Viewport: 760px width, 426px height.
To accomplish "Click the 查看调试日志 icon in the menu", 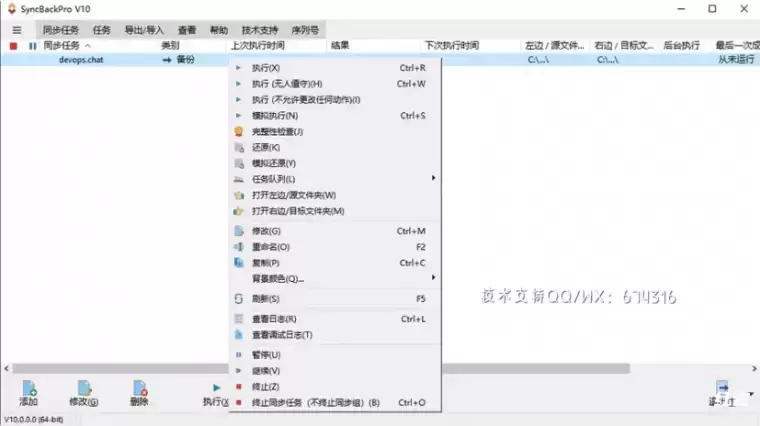I will [238, 335].
